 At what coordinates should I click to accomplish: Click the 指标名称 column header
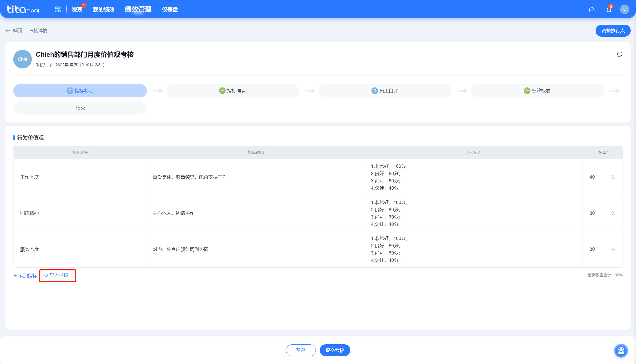pyautogui.click(x=80, y=153)
